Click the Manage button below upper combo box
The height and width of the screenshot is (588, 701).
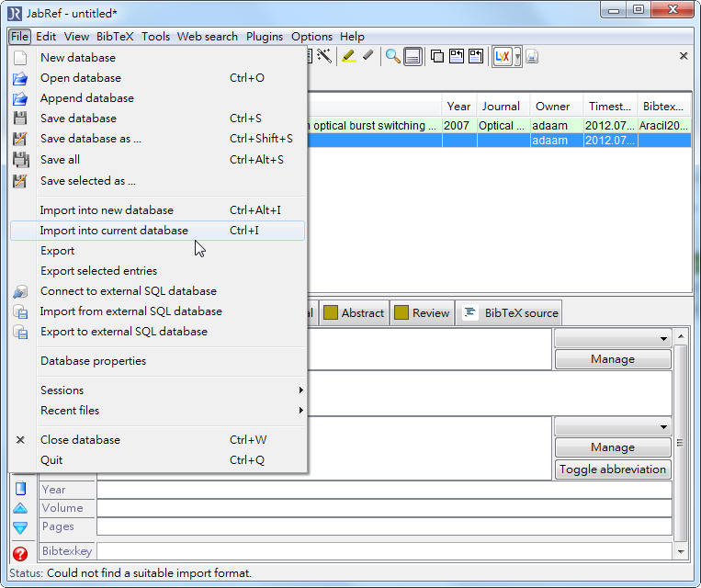click(x=613, y=359)
